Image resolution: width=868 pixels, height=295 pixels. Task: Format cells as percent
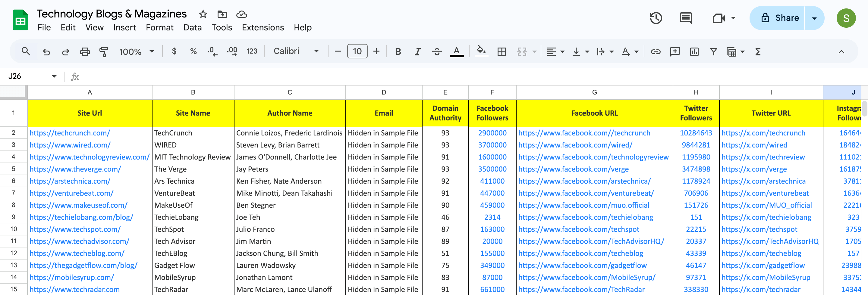[193, 51]
